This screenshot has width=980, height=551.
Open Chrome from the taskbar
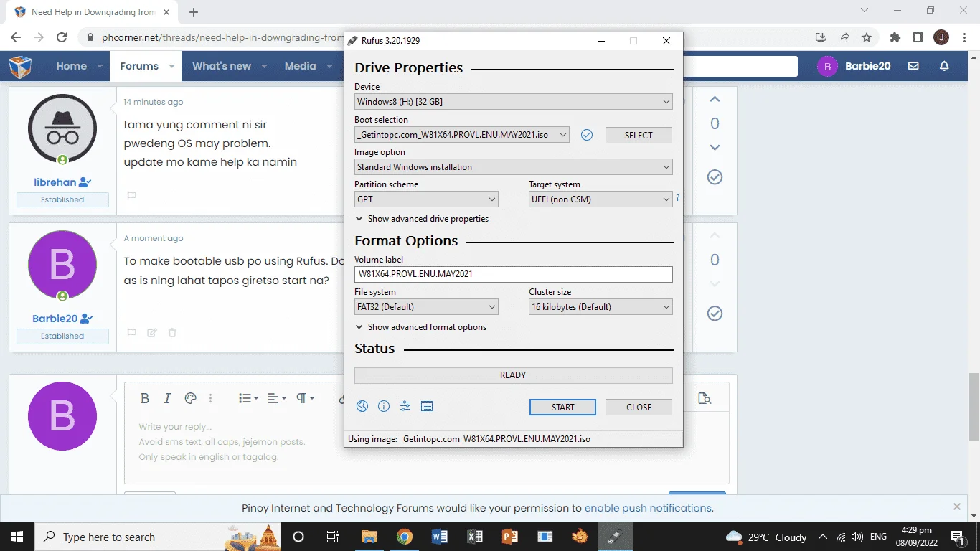click(x=404, y=537)
